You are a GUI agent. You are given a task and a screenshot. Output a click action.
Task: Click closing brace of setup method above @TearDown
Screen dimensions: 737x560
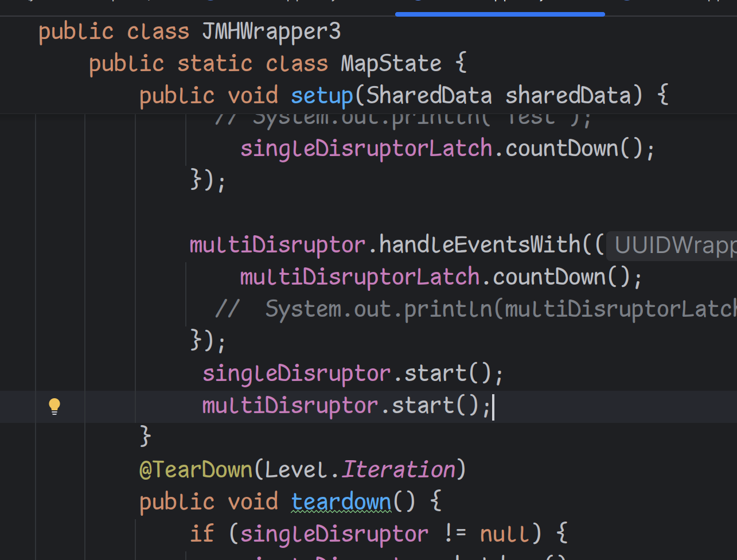pyautogui.click(x=145, y=437)
